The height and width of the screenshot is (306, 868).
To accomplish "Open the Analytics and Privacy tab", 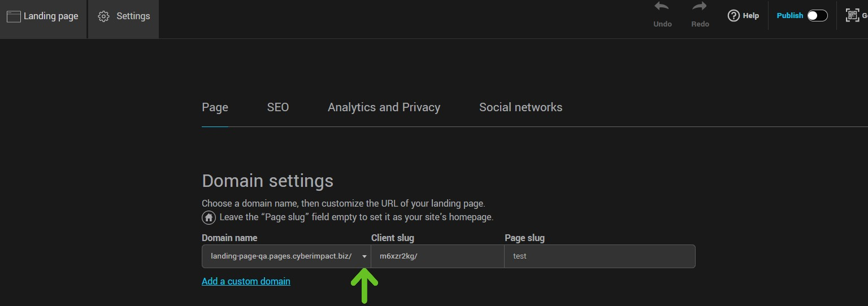I will [384, 107].
